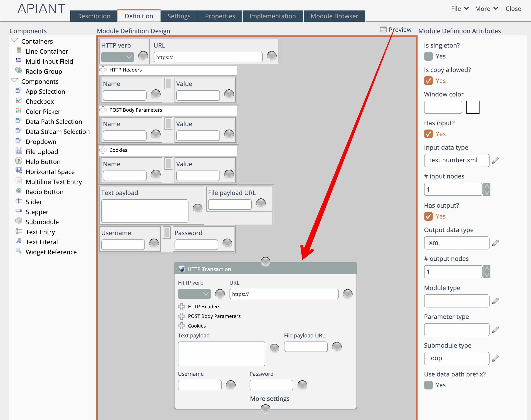The image size is (531, 420).
Task: Click the Widget Reference magnifier icon
Action: pos(19,251)
